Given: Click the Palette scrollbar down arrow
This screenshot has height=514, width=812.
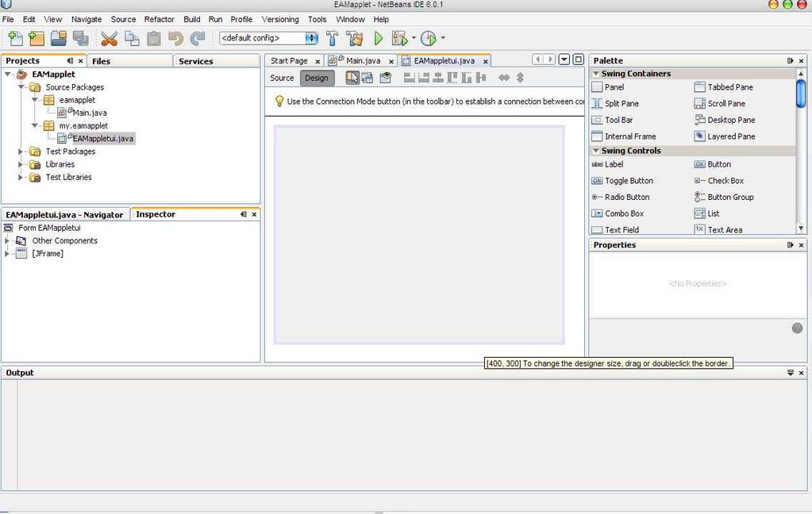Looking at the screenshot, I should point(801,228).
